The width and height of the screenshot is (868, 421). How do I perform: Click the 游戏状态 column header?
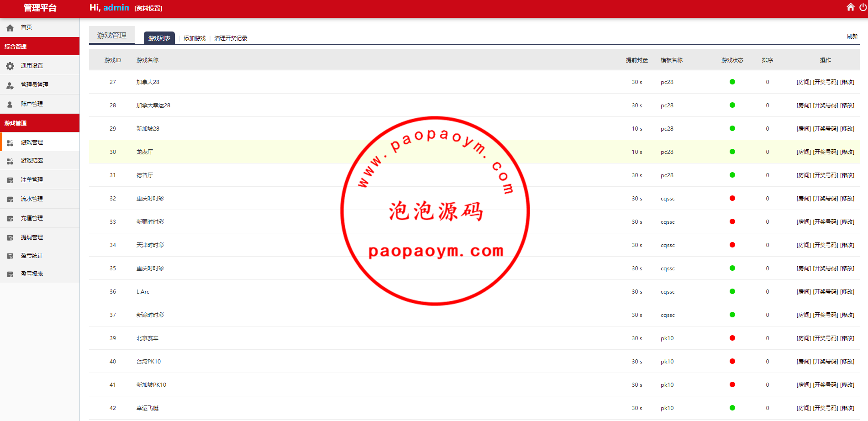click(732, 60)
